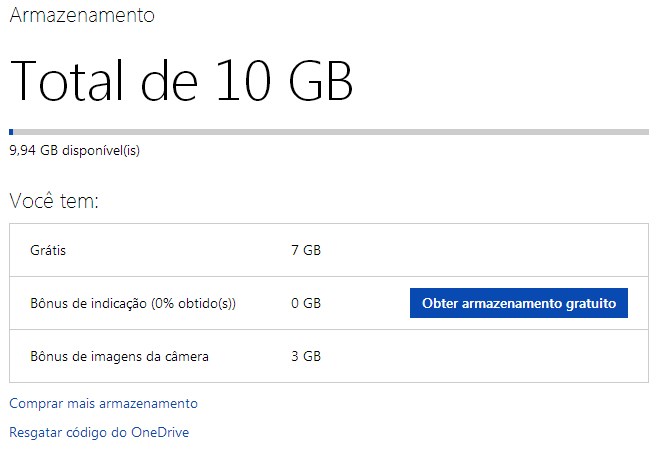
Task: Open the Comprar mais armazenamento link
Action: (104, 403)
